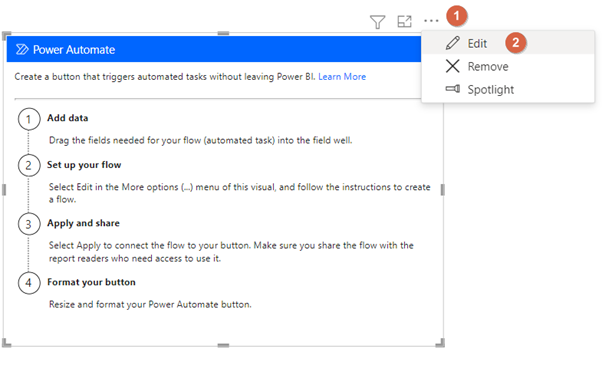The width and height of the screenshot is (602, 375).
Task: Click the 'Format your button' heading
Action: tap(91, 282)
